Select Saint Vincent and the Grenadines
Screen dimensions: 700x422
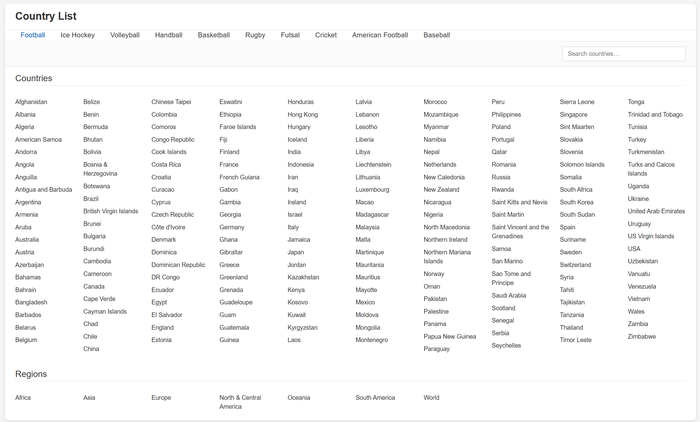point(521,231)
